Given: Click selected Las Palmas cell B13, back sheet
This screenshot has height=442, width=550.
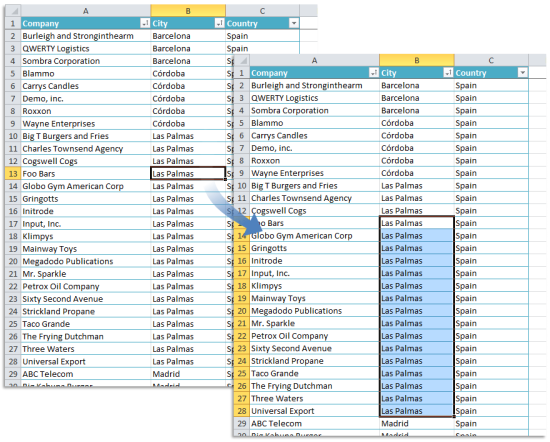Looking at the screenshot, I should [188, 174].
